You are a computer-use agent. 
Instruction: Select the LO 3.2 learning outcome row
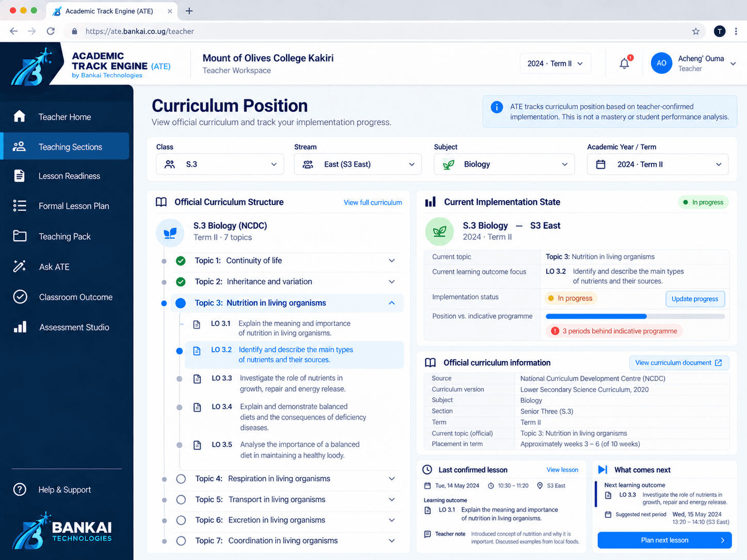tap(294, 355)
